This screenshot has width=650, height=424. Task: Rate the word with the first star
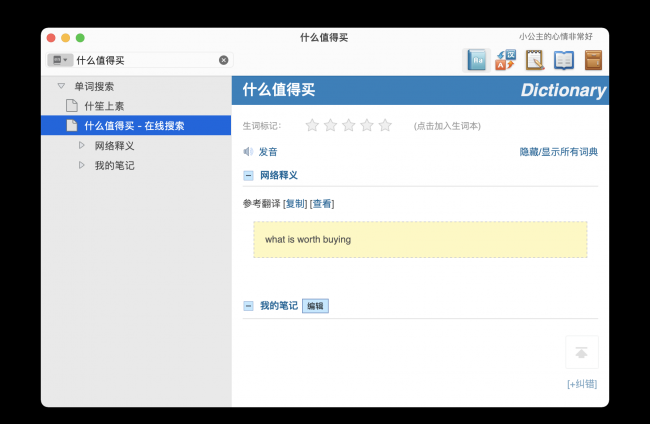click(312, 125)
